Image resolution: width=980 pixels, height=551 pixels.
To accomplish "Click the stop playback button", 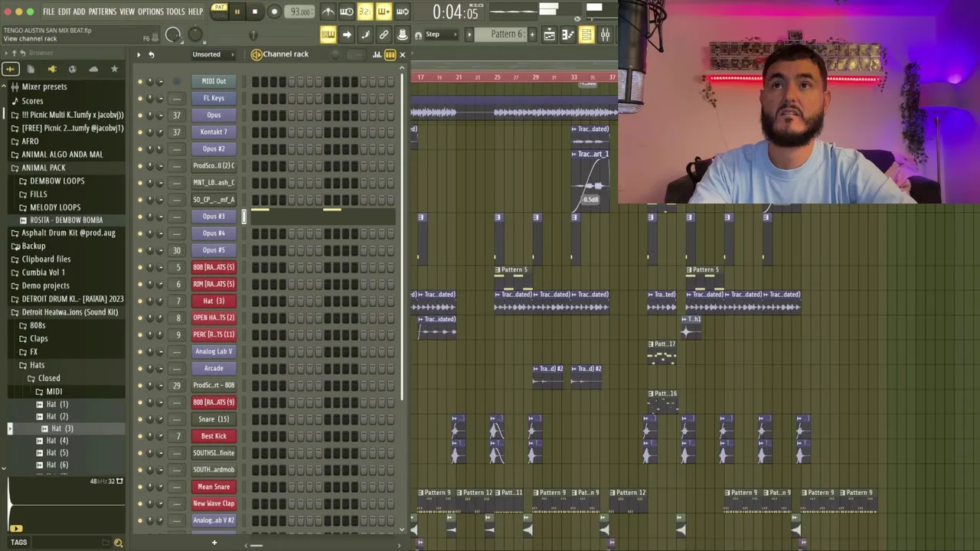I will 255,11.
